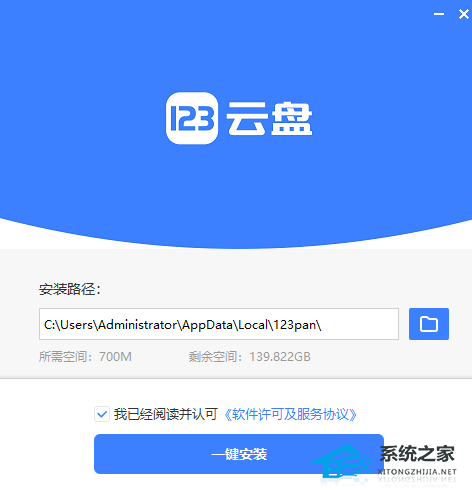Click the 剩余空间 139.822GB text
The height and width of the screenshot is (490, 472).
249,357
